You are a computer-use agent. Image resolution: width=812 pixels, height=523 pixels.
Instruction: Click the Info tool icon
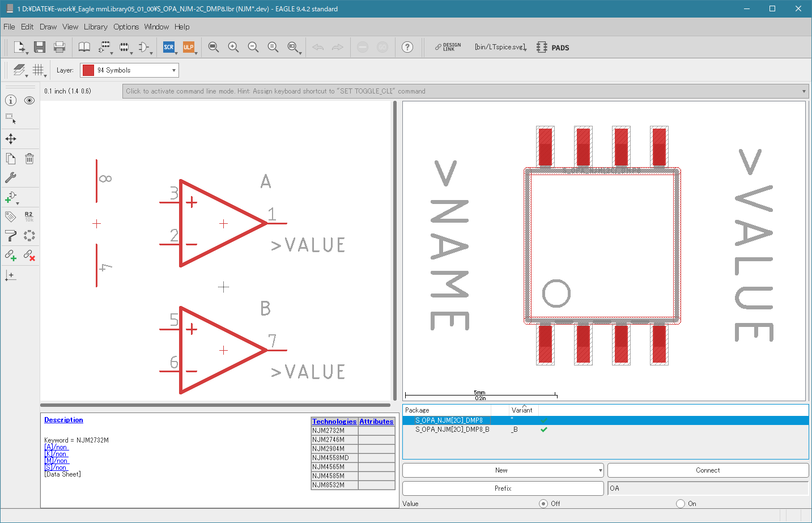click(11, 100)
